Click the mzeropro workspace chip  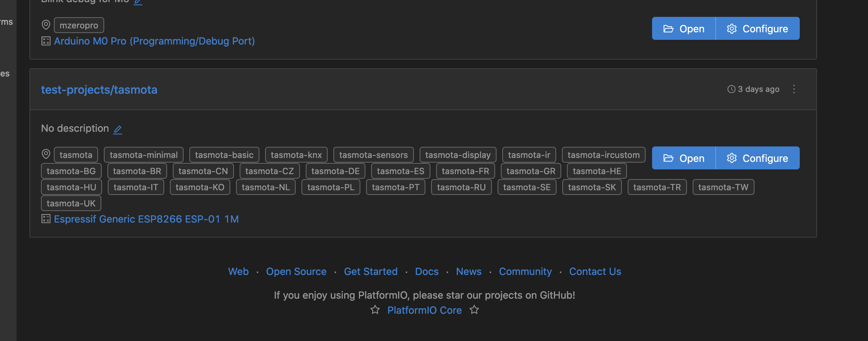(x=79, y=25)
